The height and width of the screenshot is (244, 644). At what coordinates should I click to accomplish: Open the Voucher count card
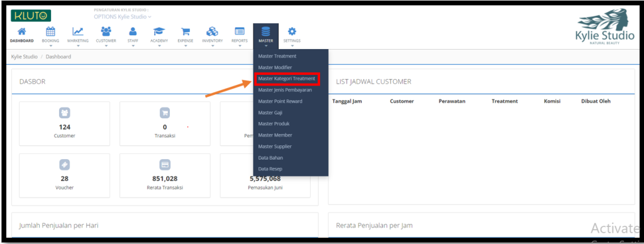[65, 175]
